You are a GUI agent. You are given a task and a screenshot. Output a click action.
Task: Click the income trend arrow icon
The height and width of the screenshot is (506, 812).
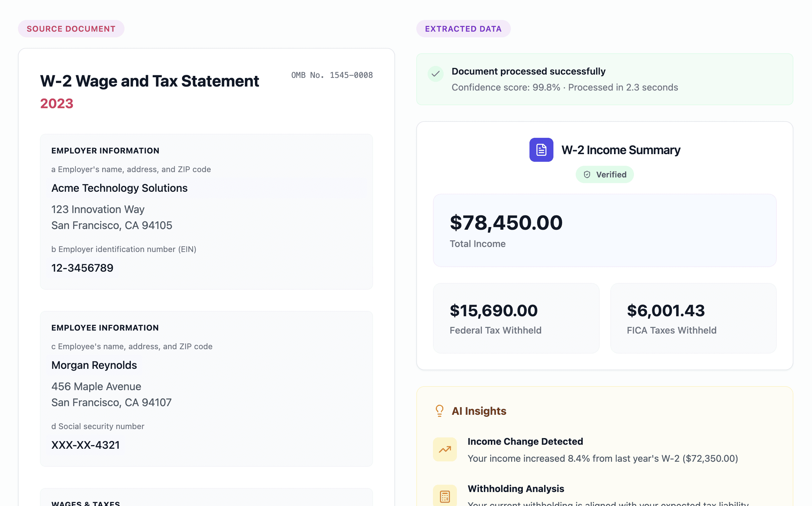[445, 449]
